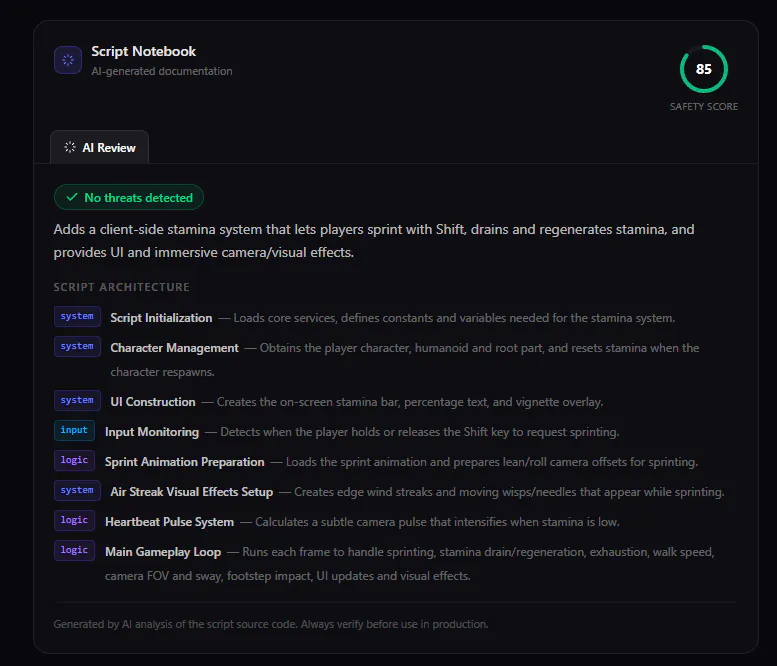Click the logic tag beside Heartbeat Pulse System

coord(74,520)
